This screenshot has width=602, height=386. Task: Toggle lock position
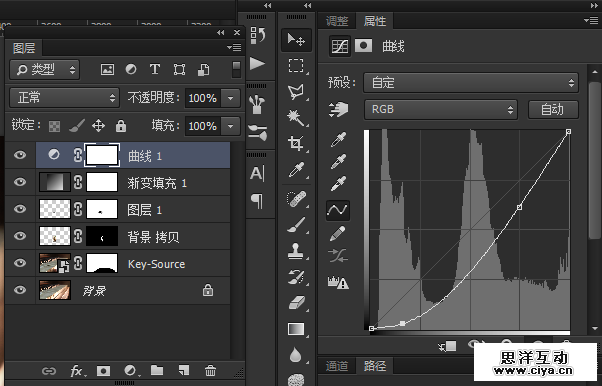(x=98, y=126)
